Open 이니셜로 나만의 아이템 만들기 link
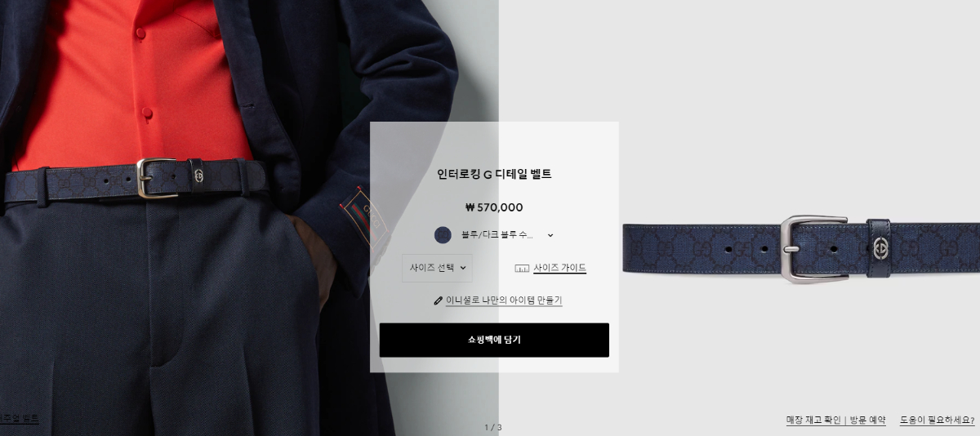980x436 pixels. pyautogui.click(x=504, y=300)
